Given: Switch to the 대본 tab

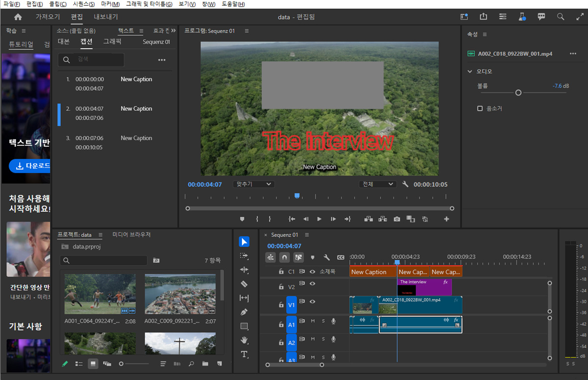Looking at the screenshot, I should [x=64, y=42].
